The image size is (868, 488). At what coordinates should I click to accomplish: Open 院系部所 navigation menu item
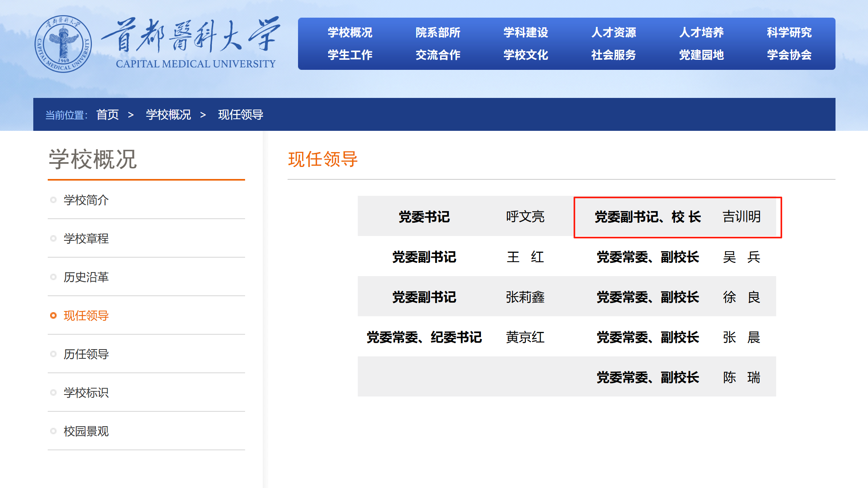(x=438, y=33)
